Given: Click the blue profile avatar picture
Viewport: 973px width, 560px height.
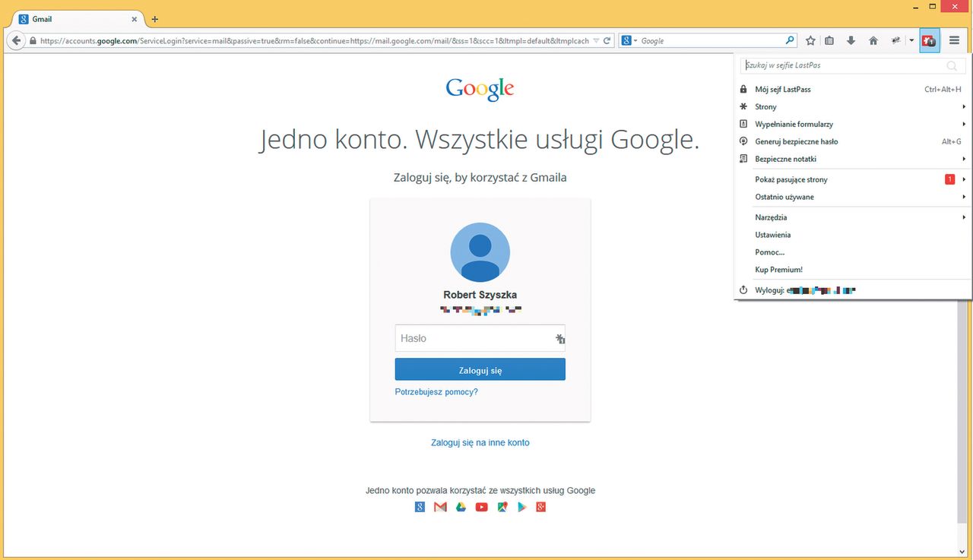Looking at the screenshot, I should click(x=480, y=252).
